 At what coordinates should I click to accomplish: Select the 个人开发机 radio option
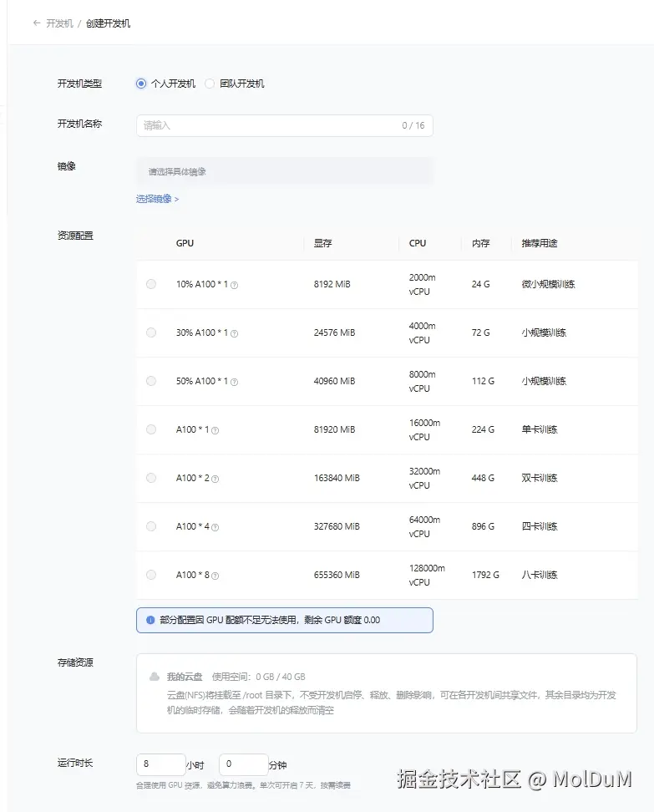coord(141,84)
